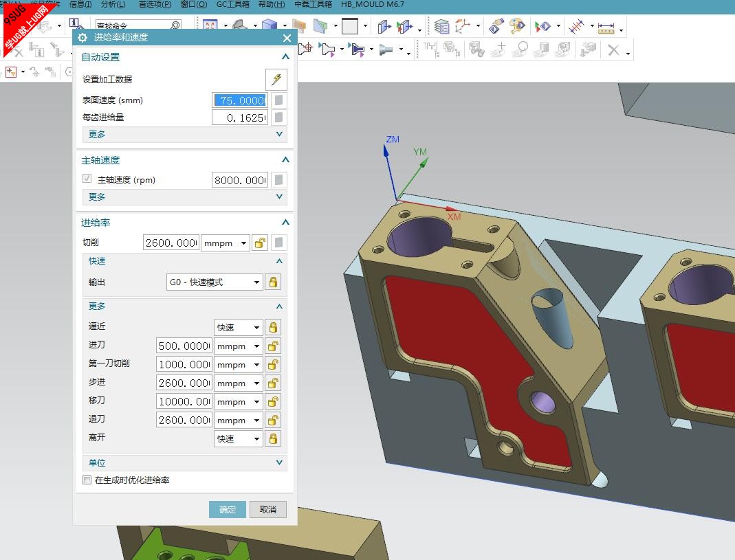
Task: Close the 进给率和速度 dialog
Action: pos(287,38)
